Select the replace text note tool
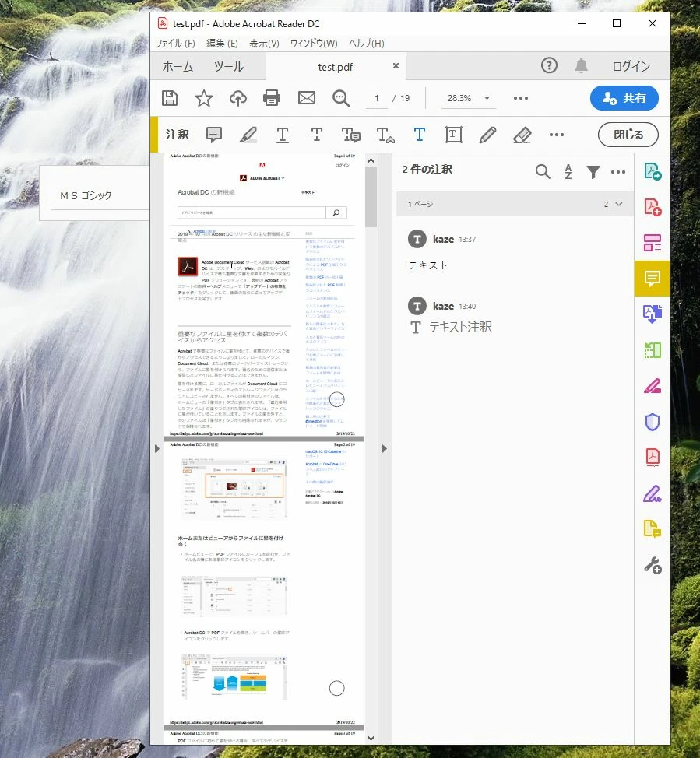 pyautogui.click(x=350, y=135)
